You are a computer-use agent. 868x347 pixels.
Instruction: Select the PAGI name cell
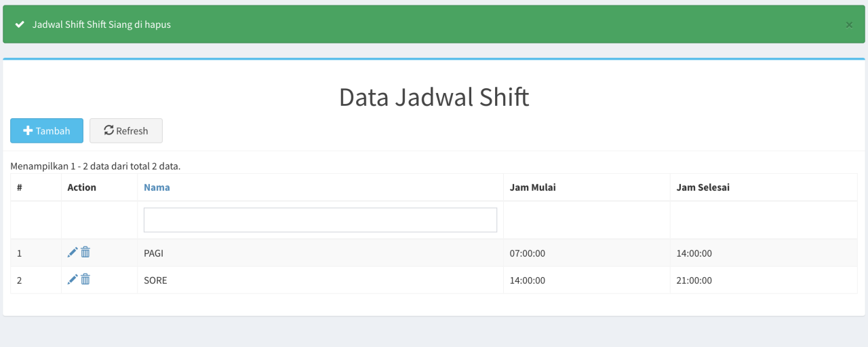[x=154, y=253]
